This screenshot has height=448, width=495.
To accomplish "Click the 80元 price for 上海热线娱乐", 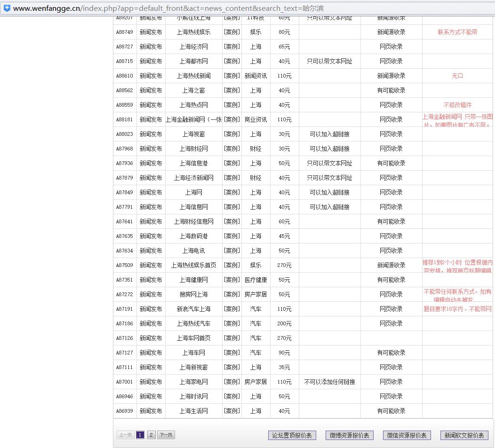I will 284,32.
